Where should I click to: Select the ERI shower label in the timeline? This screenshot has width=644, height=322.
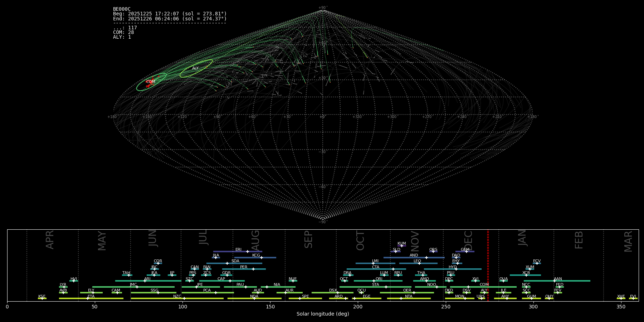[x=238, y=250]
